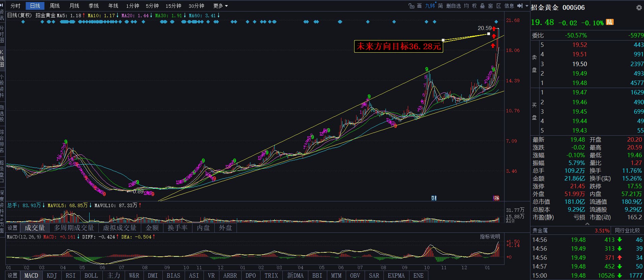Image resolution: width=644 pixels, height=280 pixels.
Task: Select the MACD indicator tab
Action: [31, 276]
